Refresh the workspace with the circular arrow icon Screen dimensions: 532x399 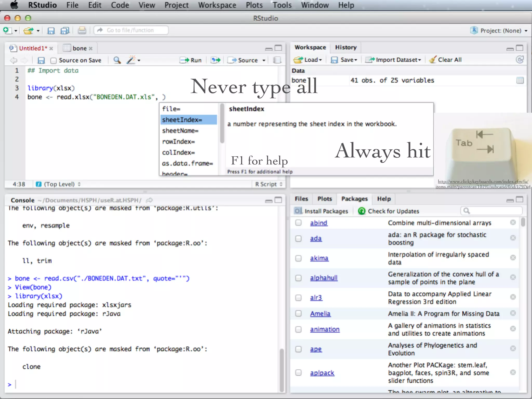tap(520, 60)
